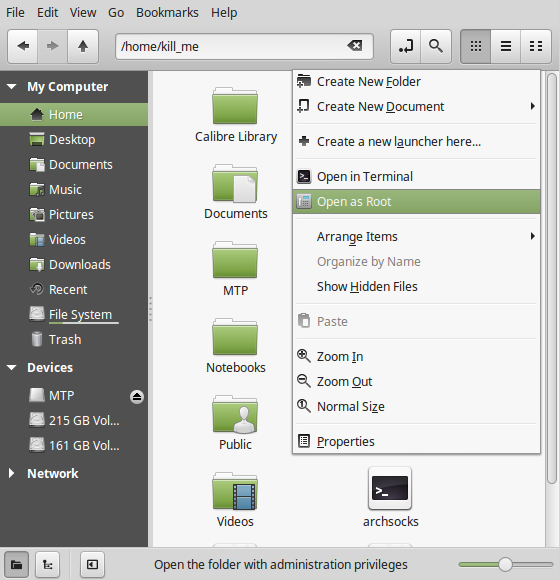This screenshot has height=580, width=559.
Task: Open the Notebooks folder
Action: tap(235, 346)
